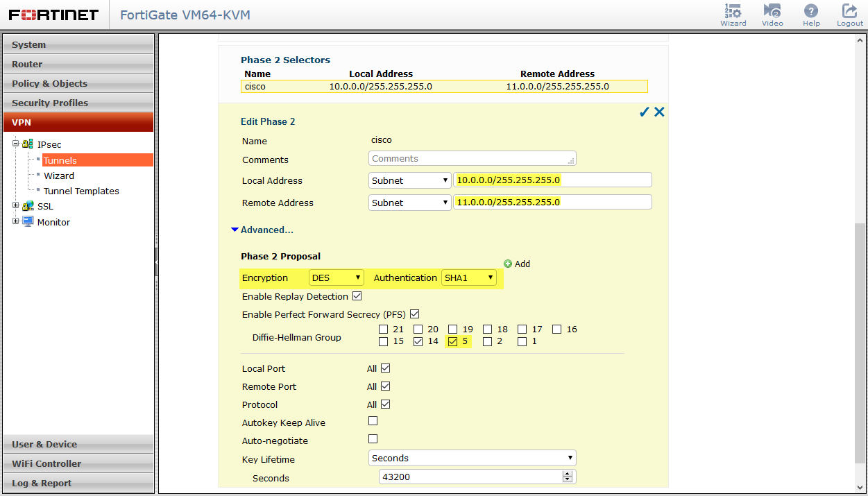Screen dimensions: 868x496
Task: Click the vertical scrollbar thumb
Action: coord(860,343)
